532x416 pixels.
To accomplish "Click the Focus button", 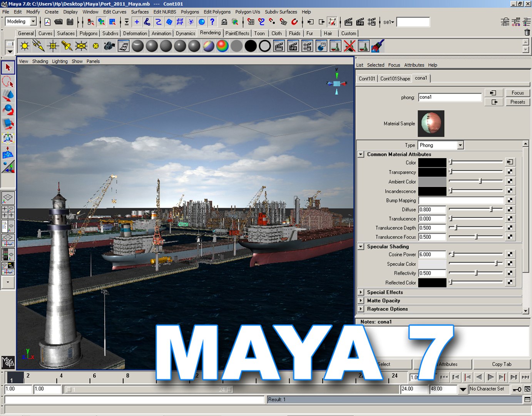I will coord(517,93).
